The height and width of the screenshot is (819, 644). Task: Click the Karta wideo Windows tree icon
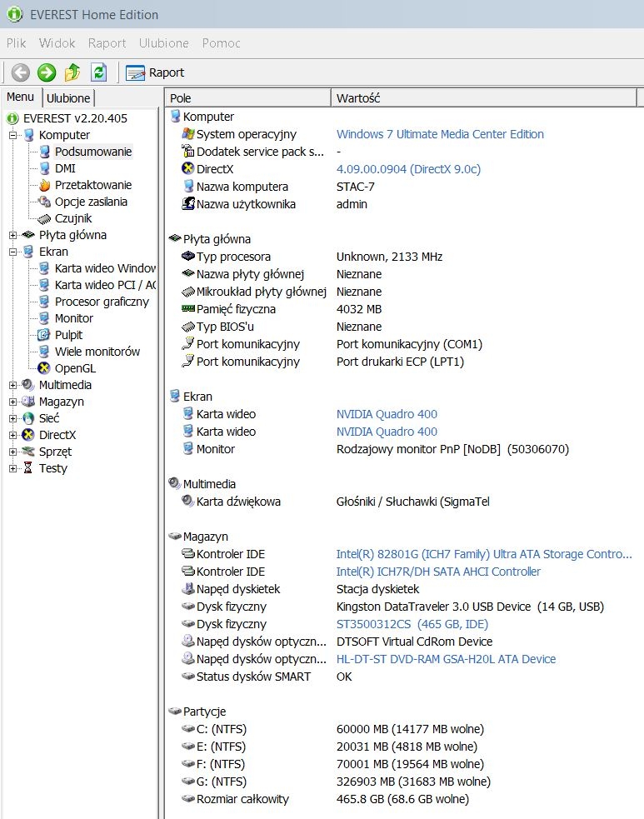44,268
